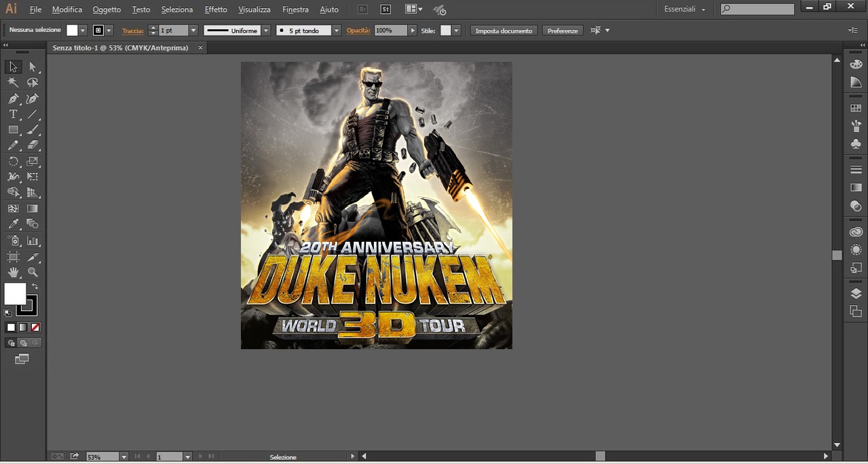Select the Rotate tool

tap(13, 162)
